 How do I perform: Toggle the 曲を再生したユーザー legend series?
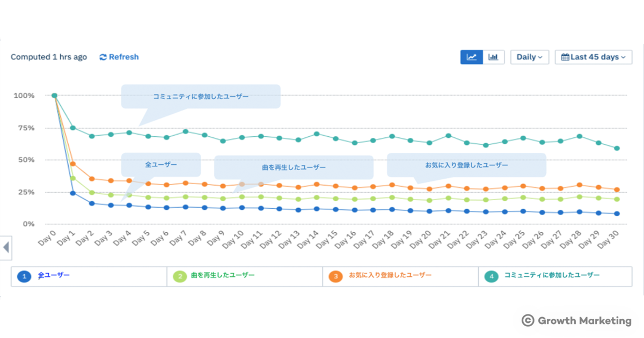pos(223,275)
